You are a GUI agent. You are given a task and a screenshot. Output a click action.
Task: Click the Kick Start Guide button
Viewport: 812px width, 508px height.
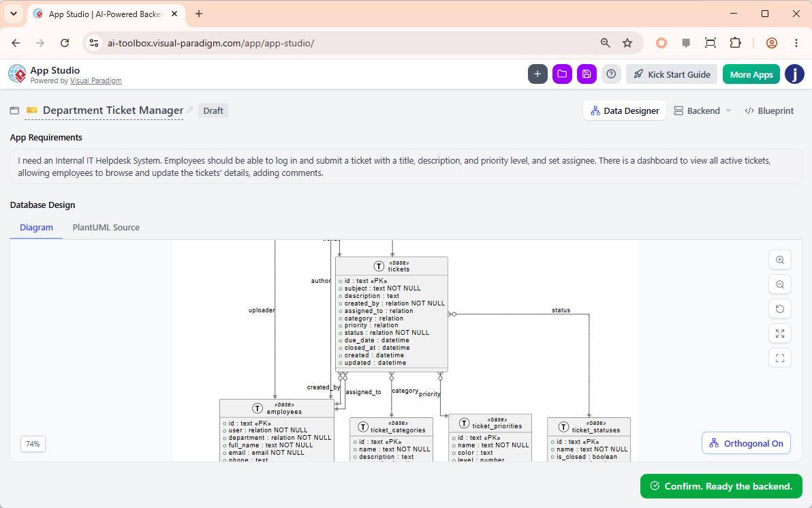672,74
